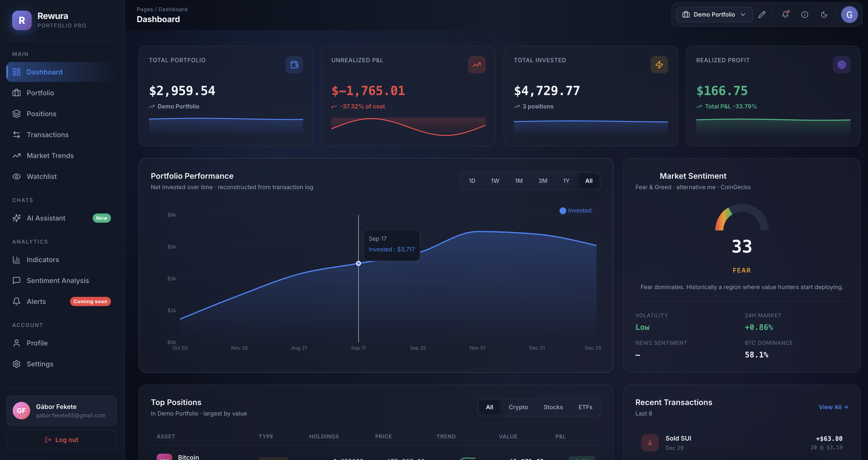Viewport: 868px width, 460px height.
Task: Select the 3M time range
Action: pos(543,181)
